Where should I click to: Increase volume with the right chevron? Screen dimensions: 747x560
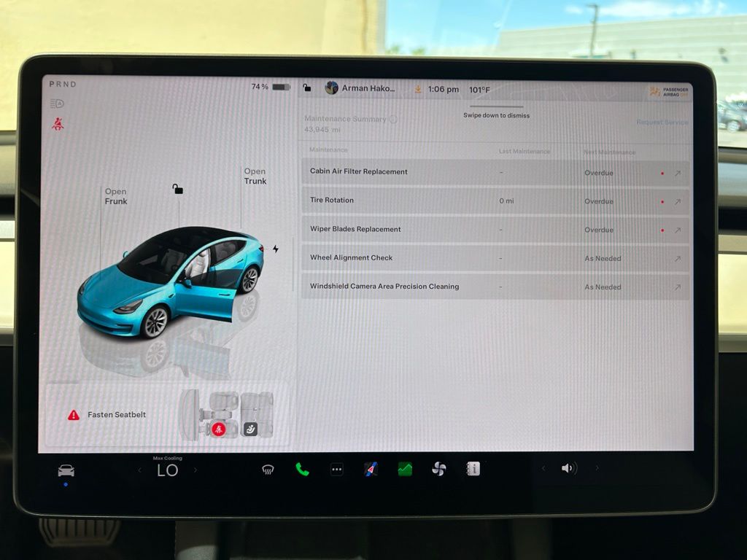597,469
